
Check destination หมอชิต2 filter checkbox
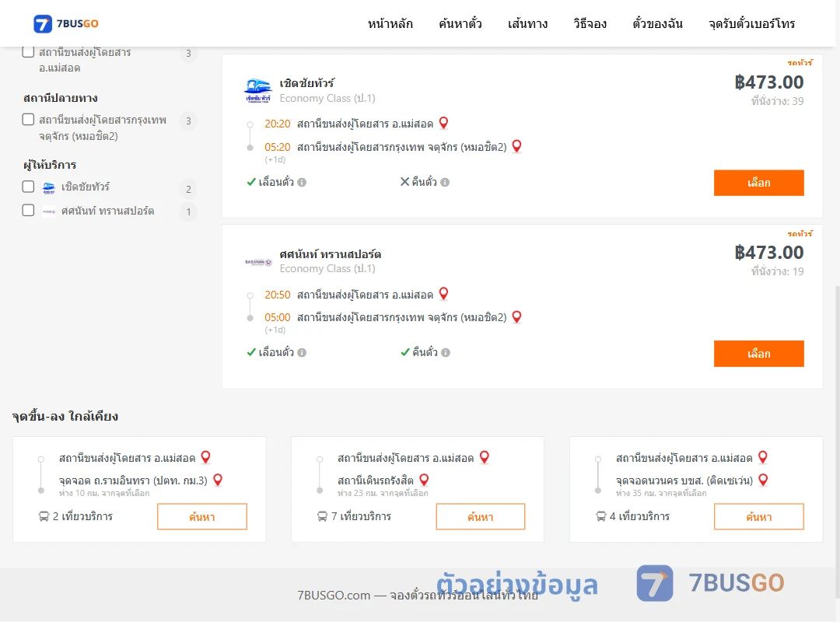29,120
